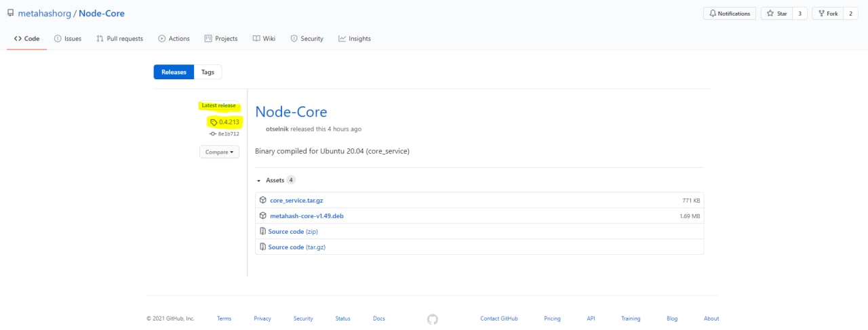Open the Notifications button
The height and width of the screenshot is (330, 868).
730,14
